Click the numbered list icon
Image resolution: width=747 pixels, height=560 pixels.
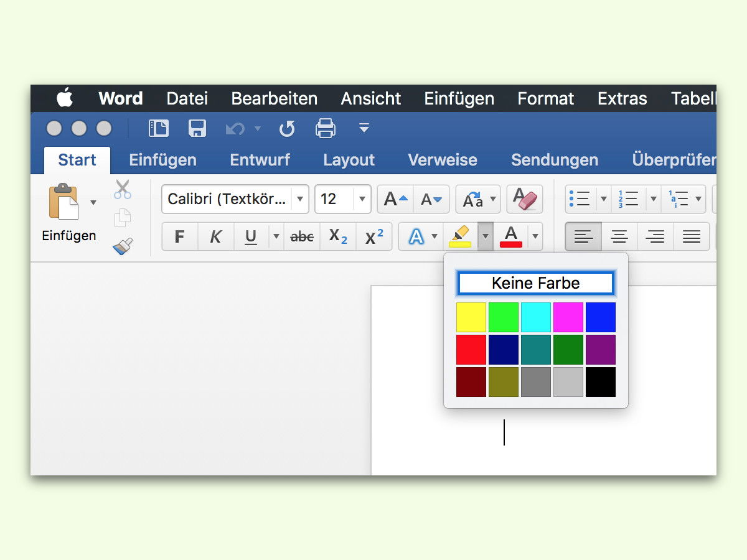coord(628,199)
